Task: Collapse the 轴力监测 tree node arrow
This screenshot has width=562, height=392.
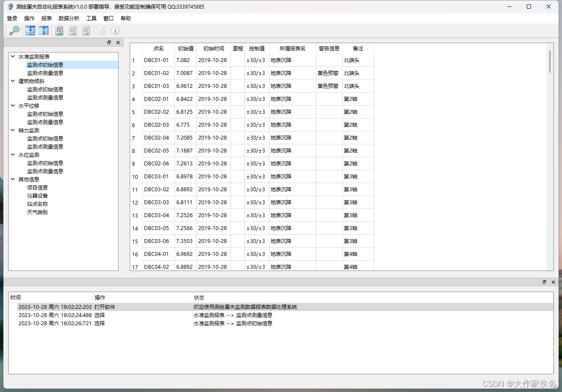Action: point(13,130)
